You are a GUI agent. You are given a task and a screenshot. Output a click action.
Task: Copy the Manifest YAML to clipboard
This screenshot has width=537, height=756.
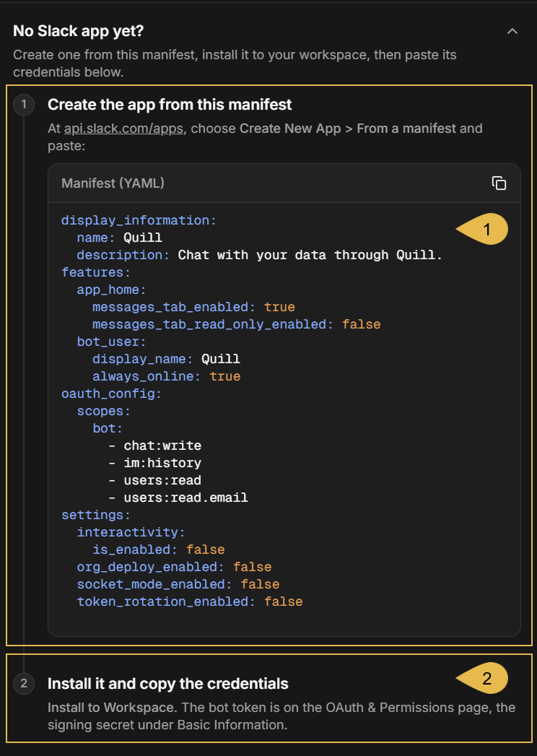coord(499,183)
